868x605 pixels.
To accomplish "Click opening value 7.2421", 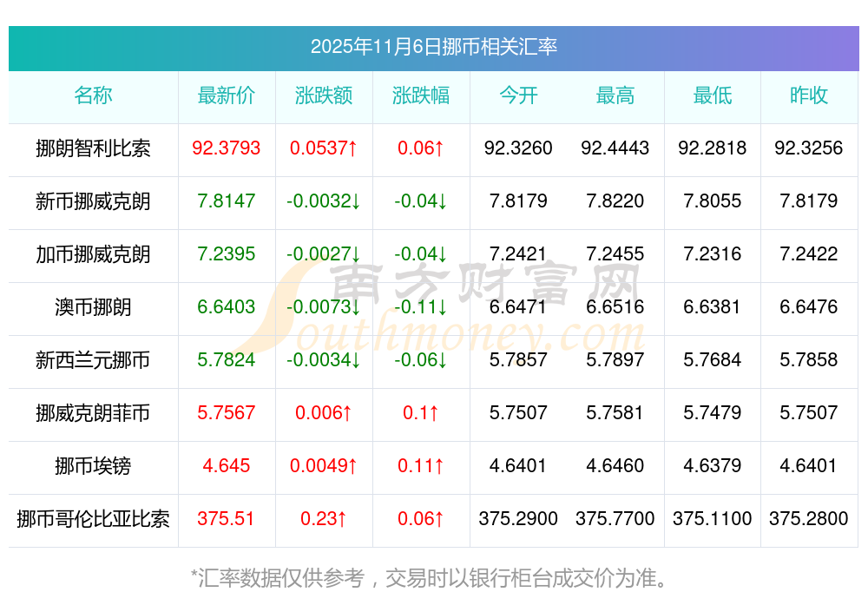I will click(518, 254).
